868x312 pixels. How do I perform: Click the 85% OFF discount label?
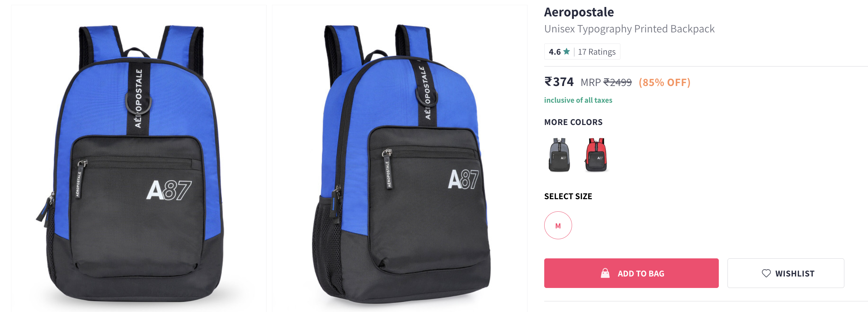pos(665,83)
